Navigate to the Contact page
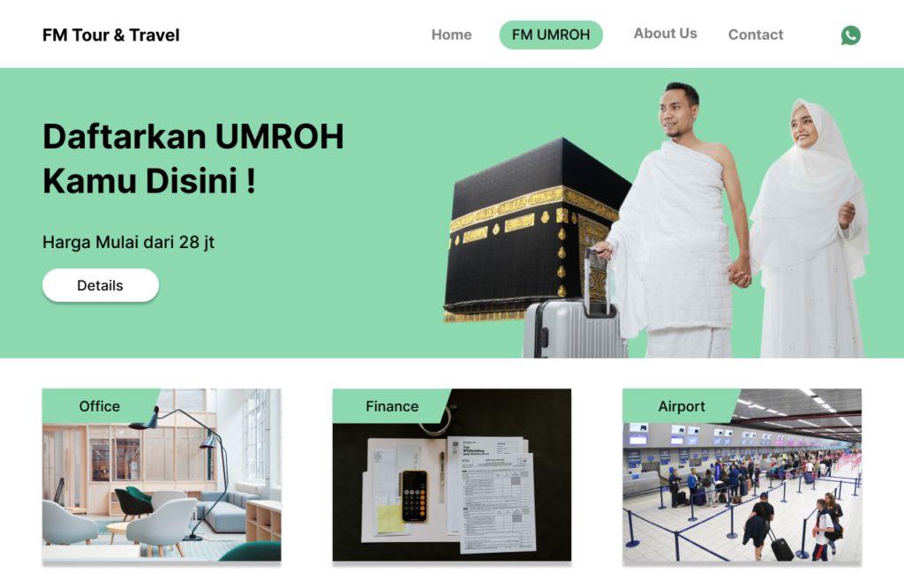Viewport: 904px width, 588px height. tap(756, 34)
